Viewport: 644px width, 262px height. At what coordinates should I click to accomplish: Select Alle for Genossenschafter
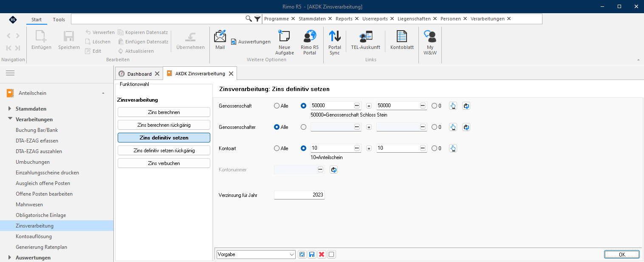click(x=281, y=127)
